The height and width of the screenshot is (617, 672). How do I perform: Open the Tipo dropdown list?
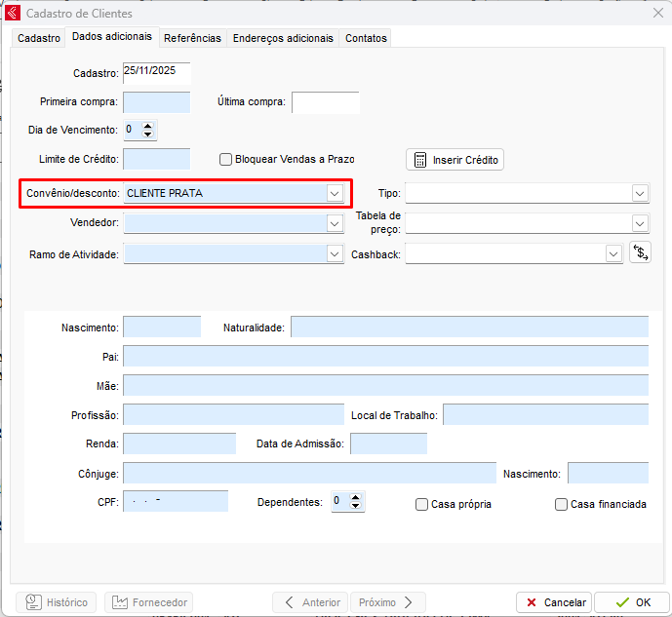[x=640, y=193]
